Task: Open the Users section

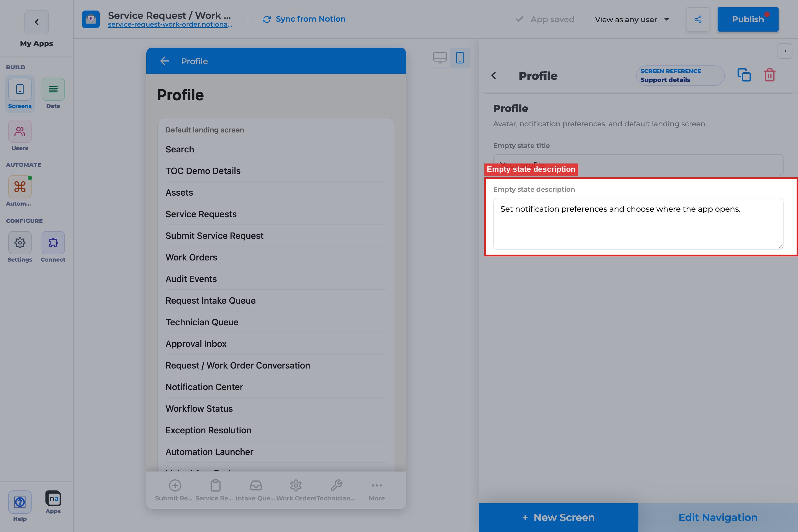Action: 20,136
